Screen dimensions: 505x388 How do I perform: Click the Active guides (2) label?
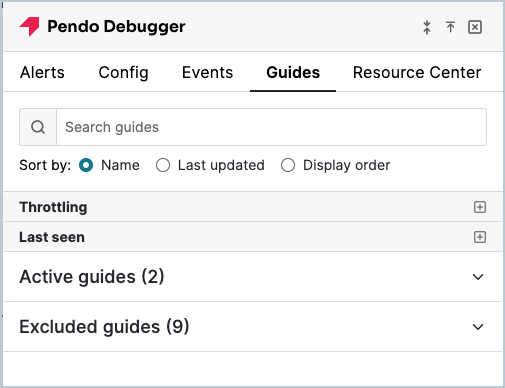tap(92, 277)
